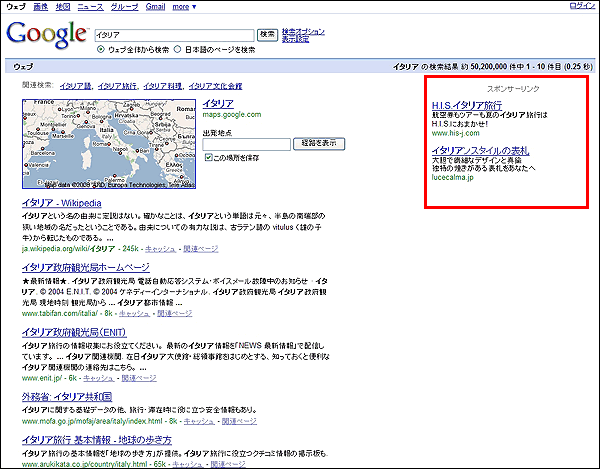Image resolution: width=600 pixels, height=469 pixels.
Task: Click the 検索オプション advanced search link
Action: [303, 31]
